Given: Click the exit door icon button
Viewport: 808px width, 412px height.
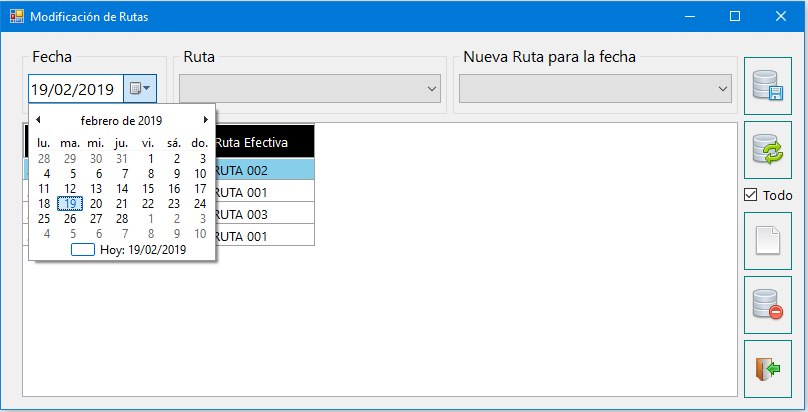Looking at the screenshot, I should 768,369.
